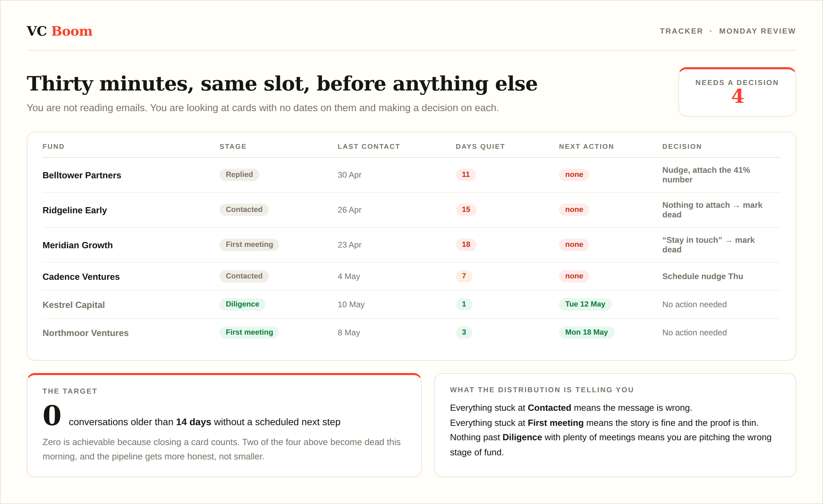
Task: Select the Mon 18 May next action
Action: point(586,332)
